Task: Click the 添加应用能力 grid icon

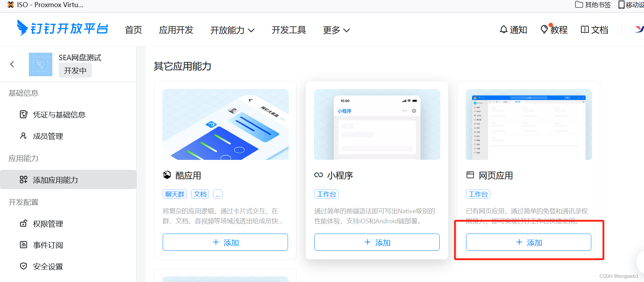Action: 23,179
